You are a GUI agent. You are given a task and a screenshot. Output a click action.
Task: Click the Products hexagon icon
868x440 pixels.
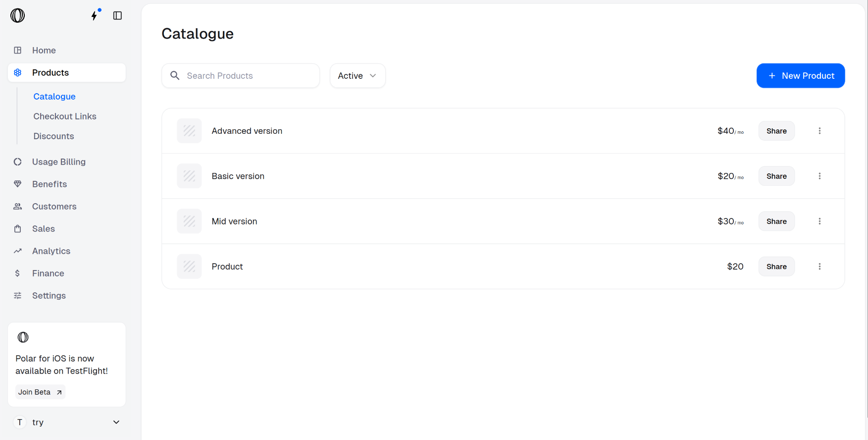tap(18, 72)
